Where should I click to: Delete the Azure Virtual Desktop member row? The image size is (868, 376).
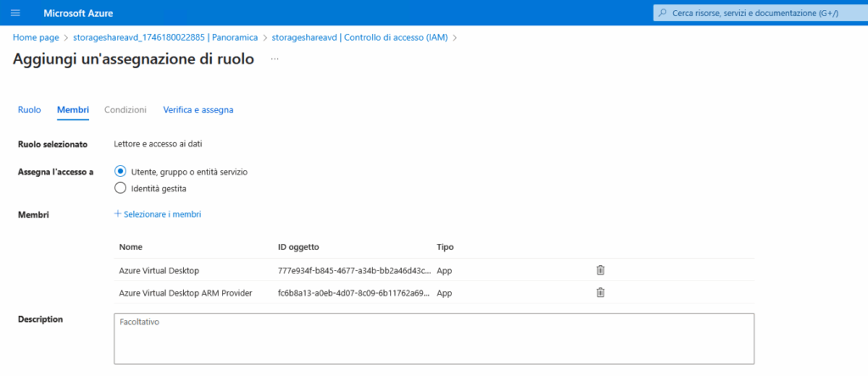(x=600, y=270)
